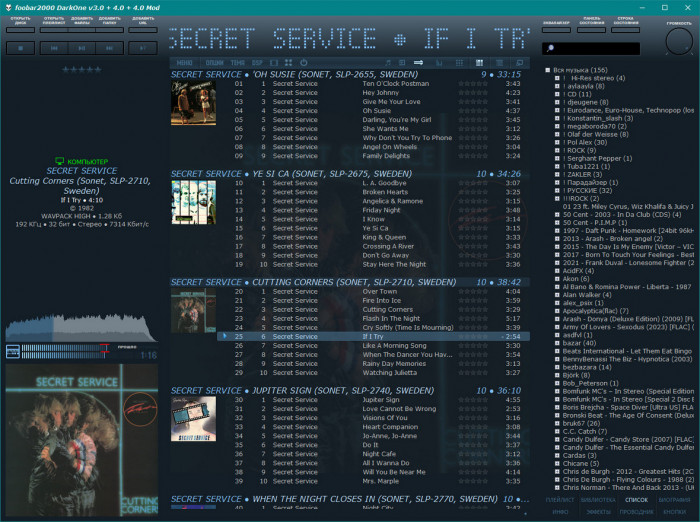Screen dimensions: 700x522
Task: Switch to the Кнопки tab
Action: point(675,512)
